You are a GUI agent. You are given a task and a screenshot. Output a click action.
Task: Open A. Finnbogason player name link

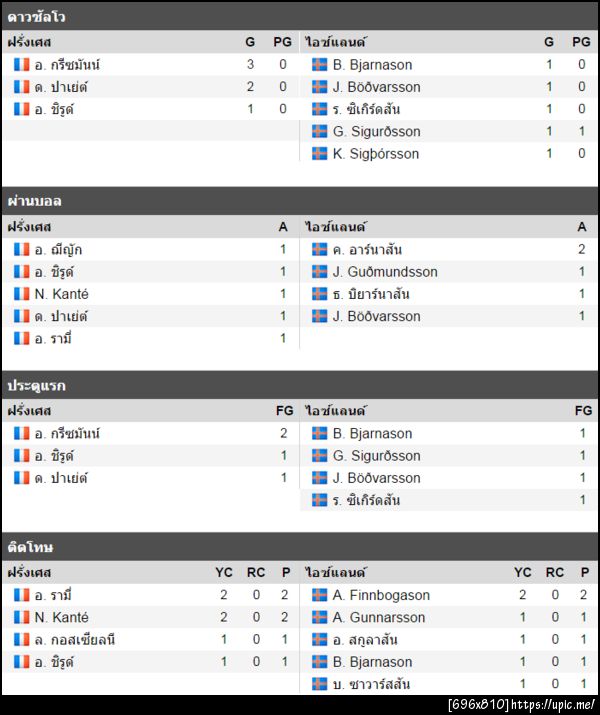pos(382,595)
